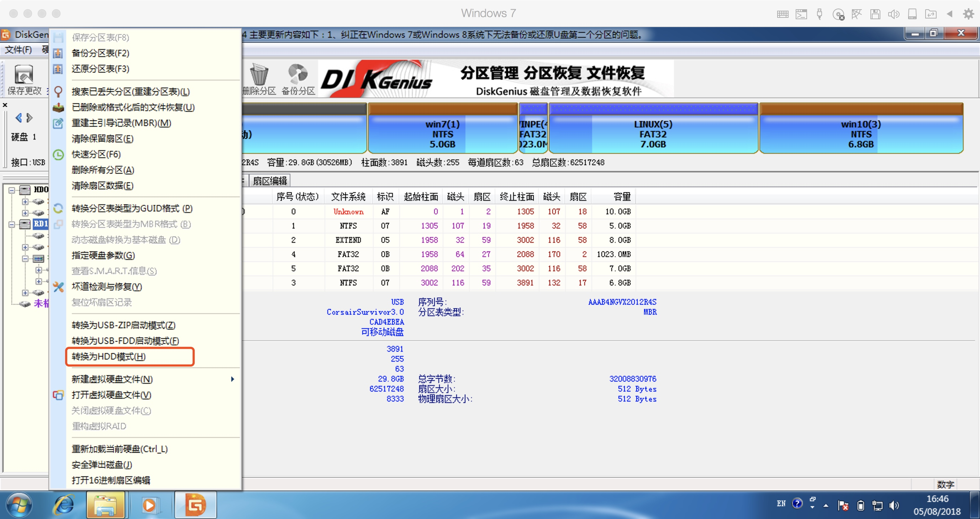Image resolution: width=980 pixels, height=519 pixels.
Task: Click the 删除分区 trash can toolbar icon
Action: click(x=259, y=75)
